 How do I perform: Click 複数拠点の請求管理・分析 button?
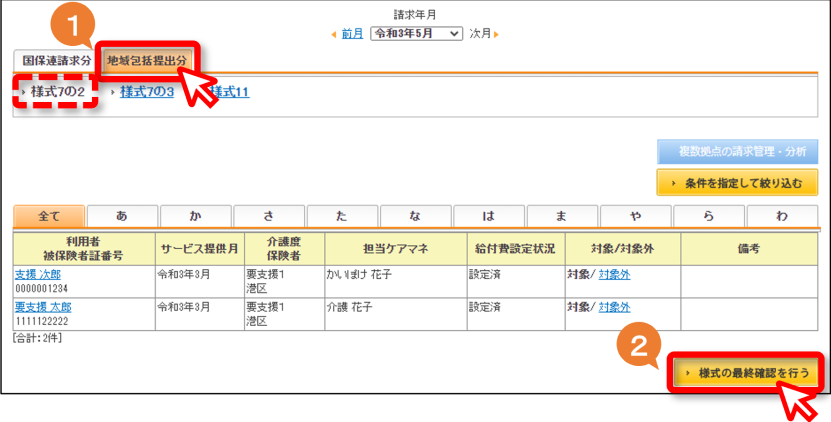click(737, 152)
